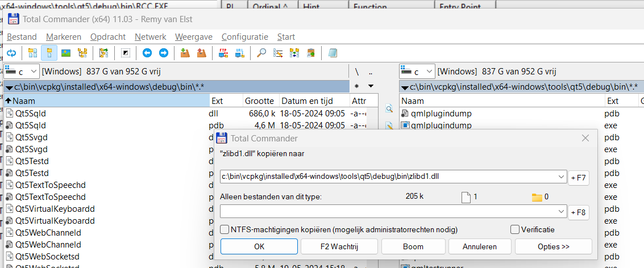Viewport: 644px width, 268px height.
Task: Open the Bestand menu
Action: [x=22, y=37]
